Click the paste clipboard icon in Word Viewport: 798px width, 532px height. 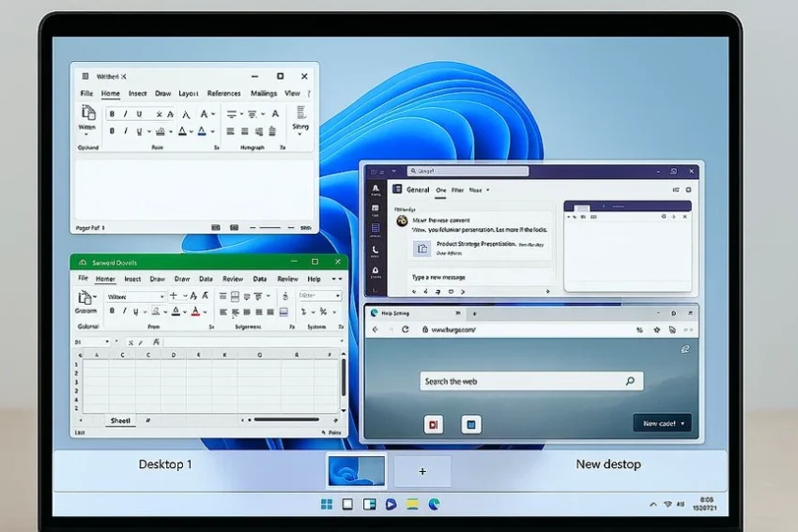tap(88, 113)
